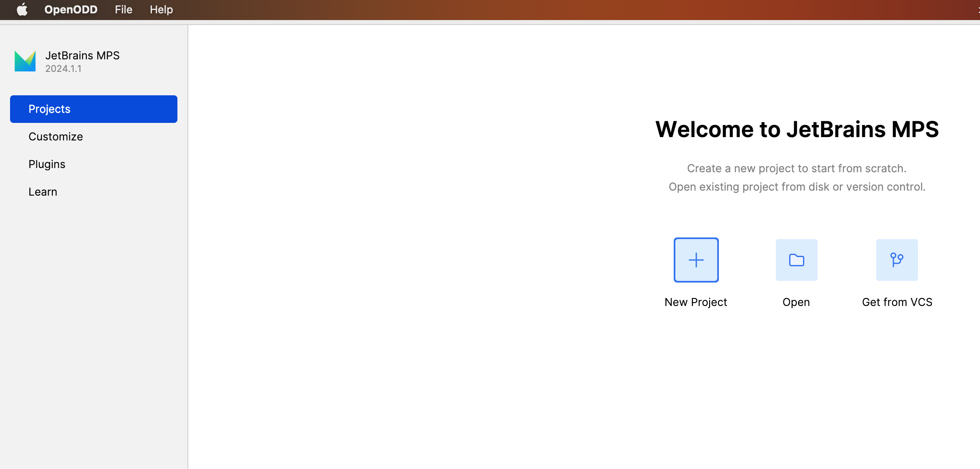Go to the Plugins section
Image resolution: width=980 pixels, height=469 pixels.
(47, 164)
